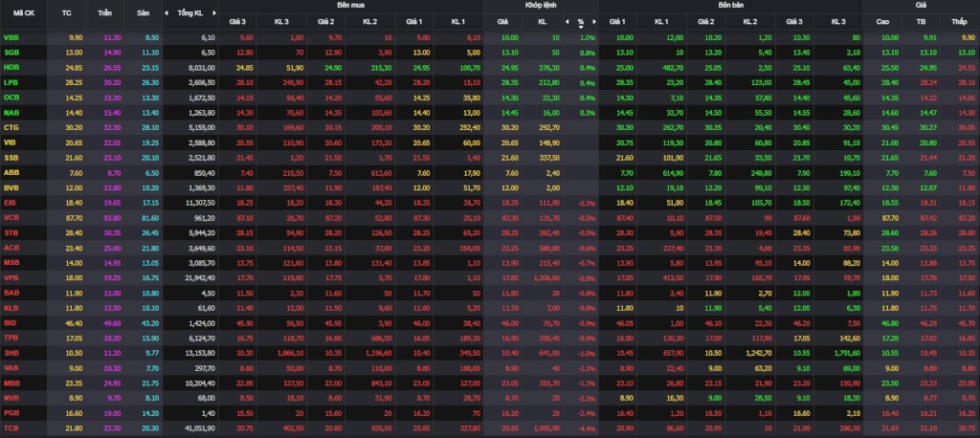
Task: Click the -4.4% change cell for TCB
Action: [587, 428]
